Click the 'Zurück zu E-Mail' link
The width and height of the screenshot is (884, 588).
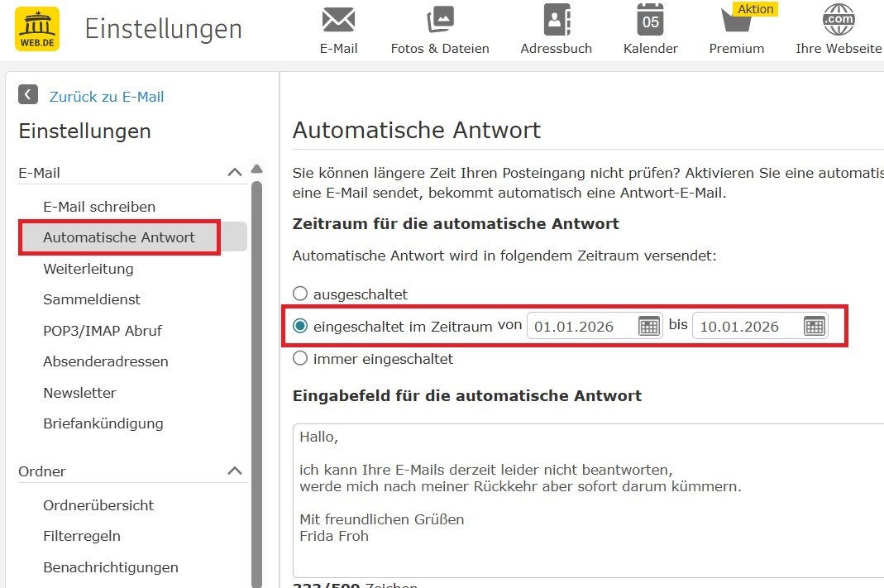click(107, 97)
